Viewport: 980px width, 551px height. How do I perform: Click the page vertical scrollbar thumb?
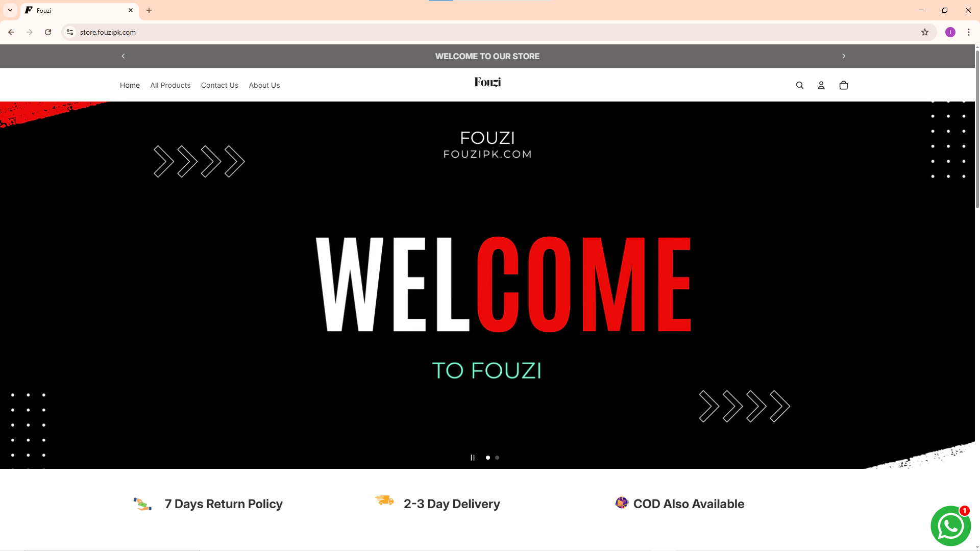977,129
